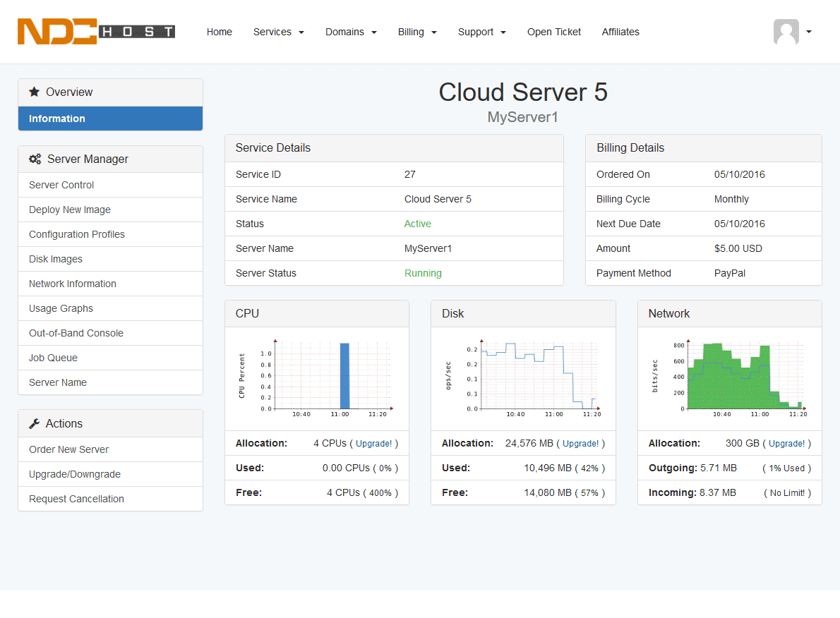Click the user avatar in the top right

(786, 32)
